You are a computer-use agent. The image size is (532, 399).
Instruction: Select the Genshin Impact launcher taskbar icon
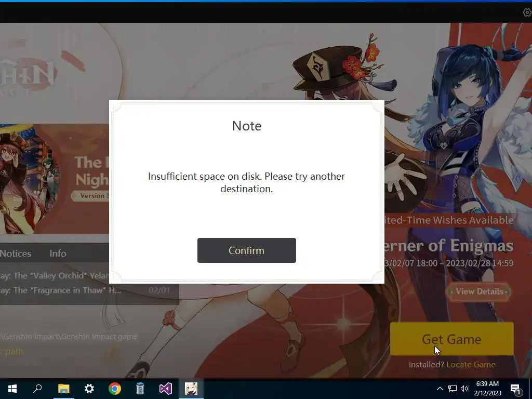pyautogui.click(x=191, y=389)
